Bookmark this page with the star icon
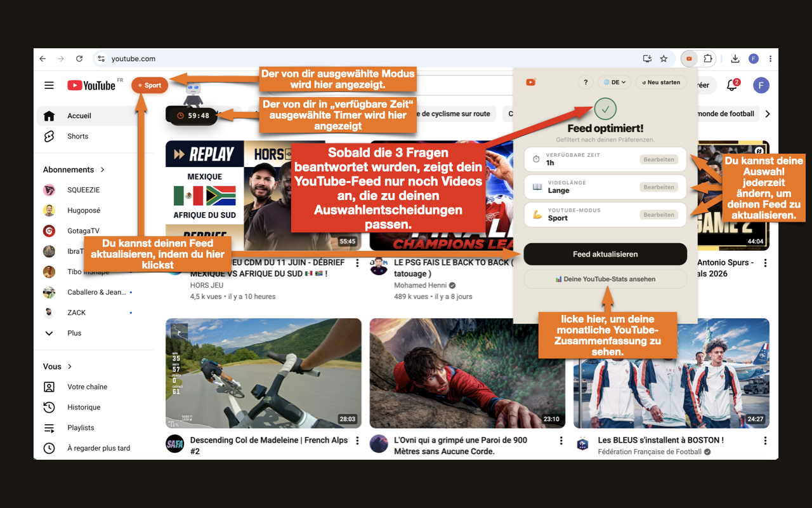812x508 pixels. [664, 58]
